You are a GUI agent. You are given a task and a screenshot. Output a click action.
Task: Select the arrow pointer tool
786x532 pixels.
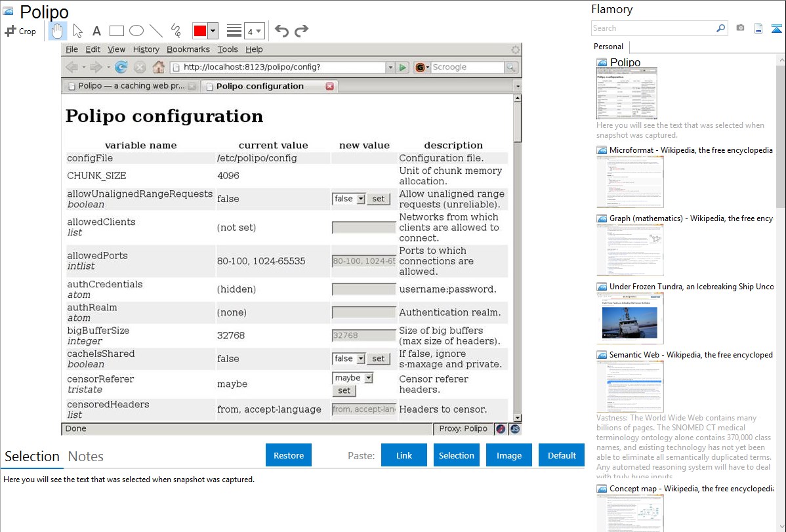click(x=77, y=31)
